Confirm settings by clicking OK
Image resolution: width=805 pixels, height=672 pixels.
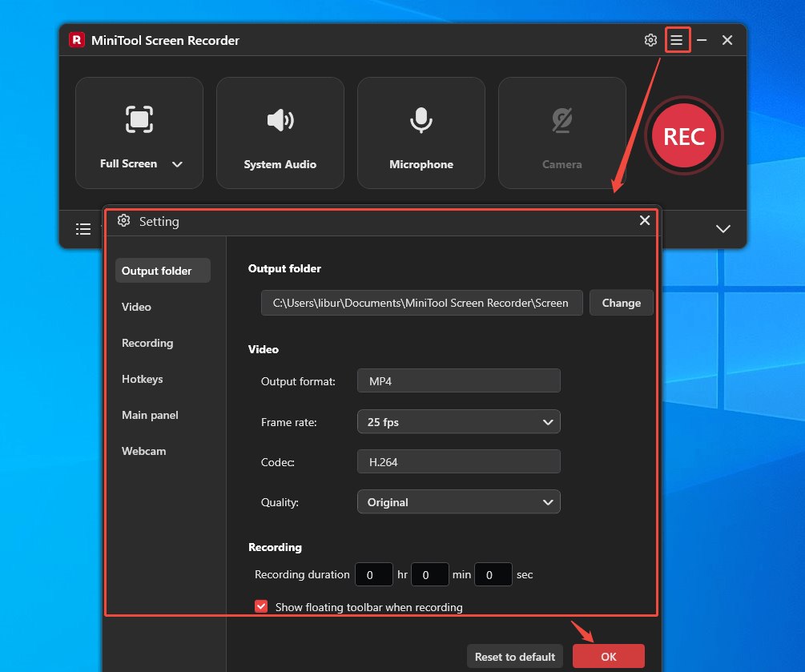[608, 655]
